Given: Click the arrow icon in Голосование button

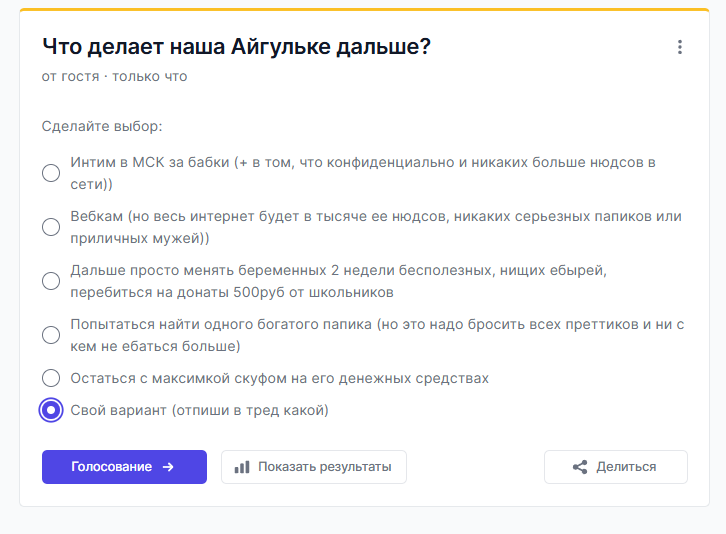Looking at the screenshot, I should tap(168, 467).
